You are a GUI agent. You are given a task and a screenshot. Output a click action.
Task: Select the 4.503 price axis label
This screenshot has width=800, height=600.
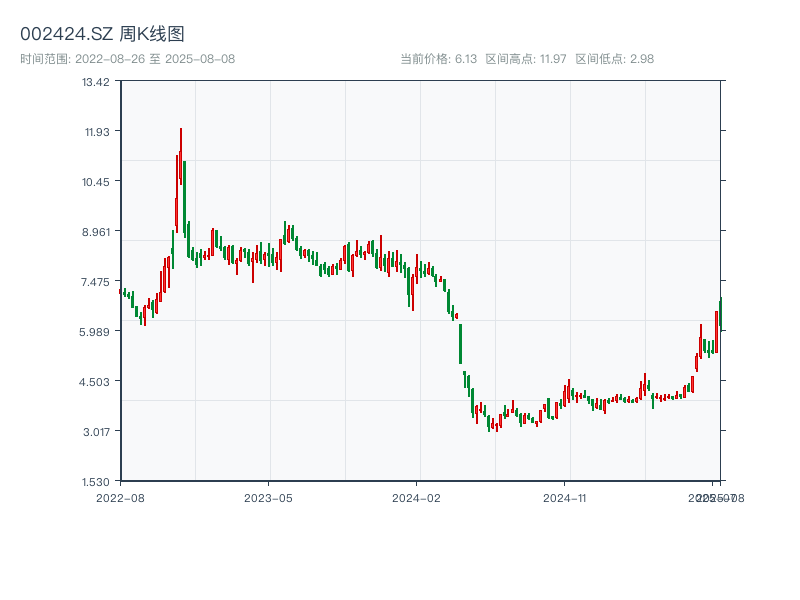96,381
